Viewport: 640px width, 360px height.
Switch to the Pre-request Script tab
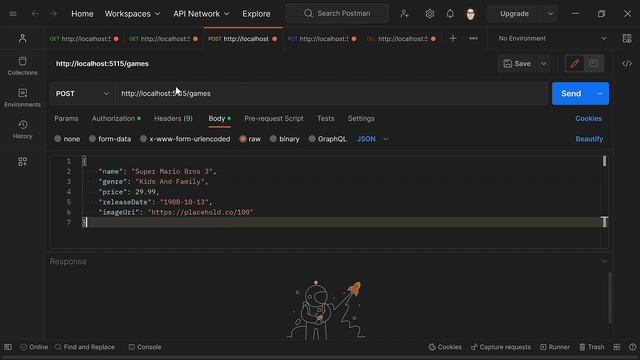[x=274, y=118]
